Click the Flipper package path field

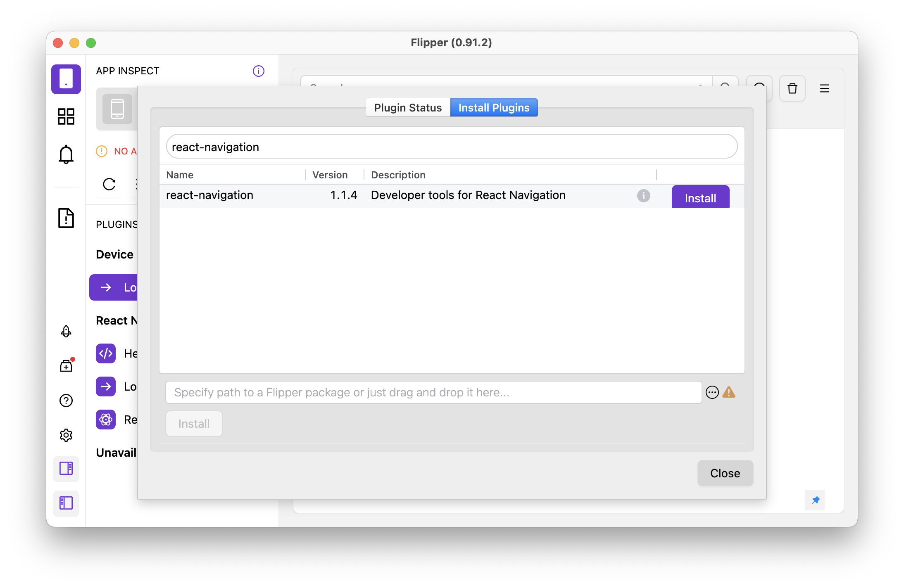(x=433, y=392)
